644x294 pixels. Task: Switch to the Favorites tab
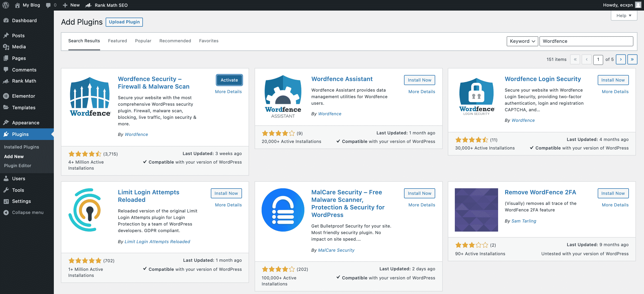point(209,41)
